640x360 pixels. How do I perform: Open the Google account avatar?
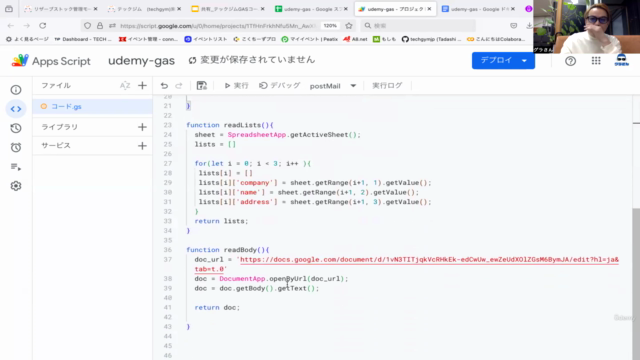click(621, 60)
